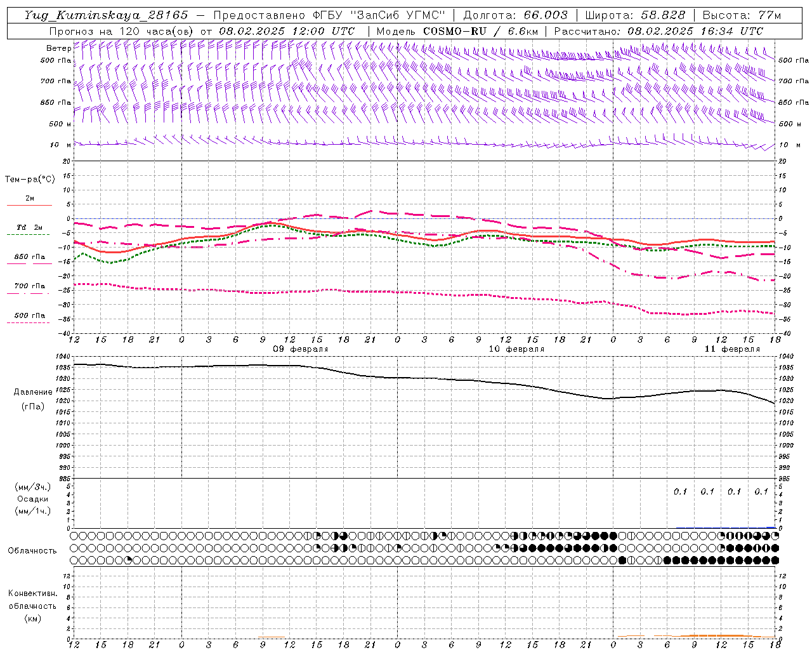This screenshot has width=812, height=650.
Task: Select the Высота: 77м field
Action: tap(742, 15)
